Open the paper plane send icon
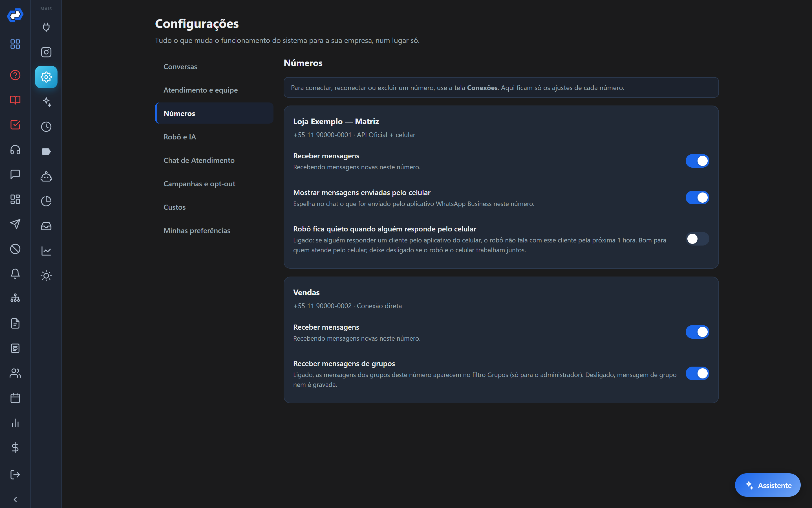This screenshot has height=508, width=812. click(x=15, y=224)
